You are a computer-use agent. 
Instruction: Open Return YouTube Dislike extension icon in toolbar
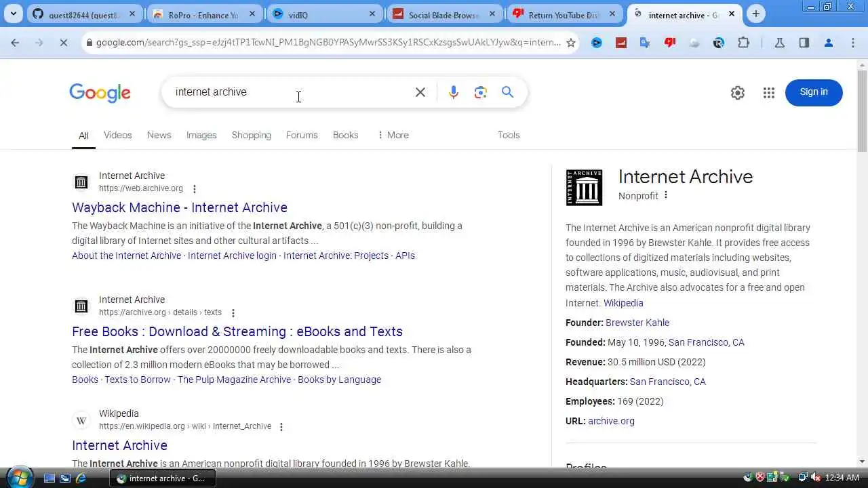(670, 43)
